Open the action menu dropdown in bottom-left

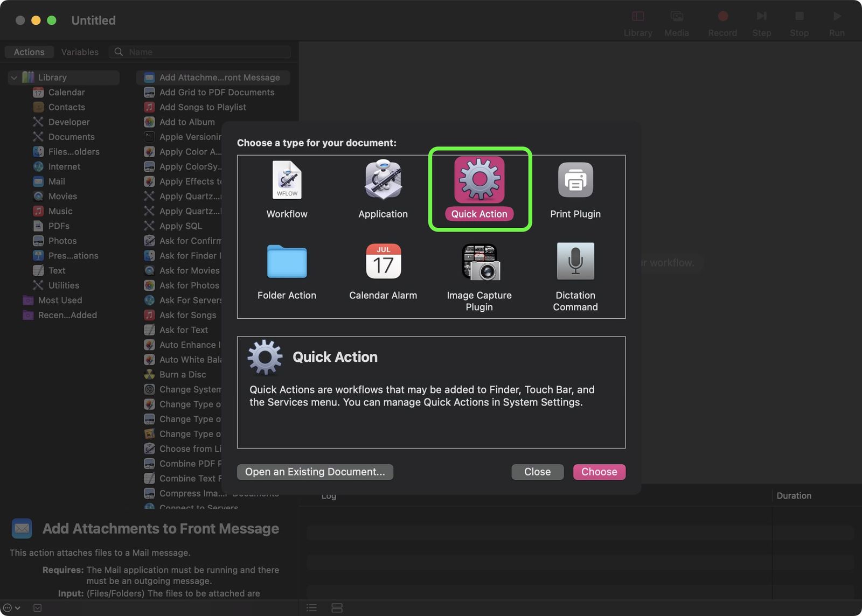(x=11, y=608)
